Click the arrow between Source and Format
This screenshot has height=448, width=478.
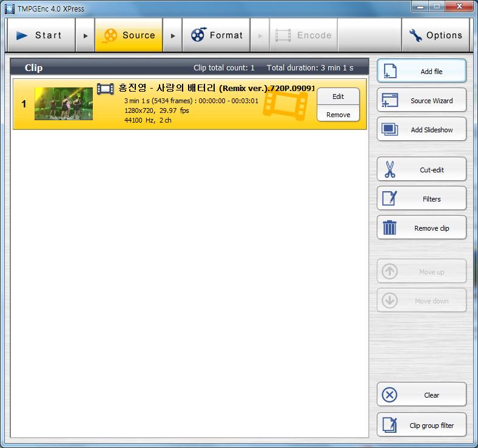[173, 35]
